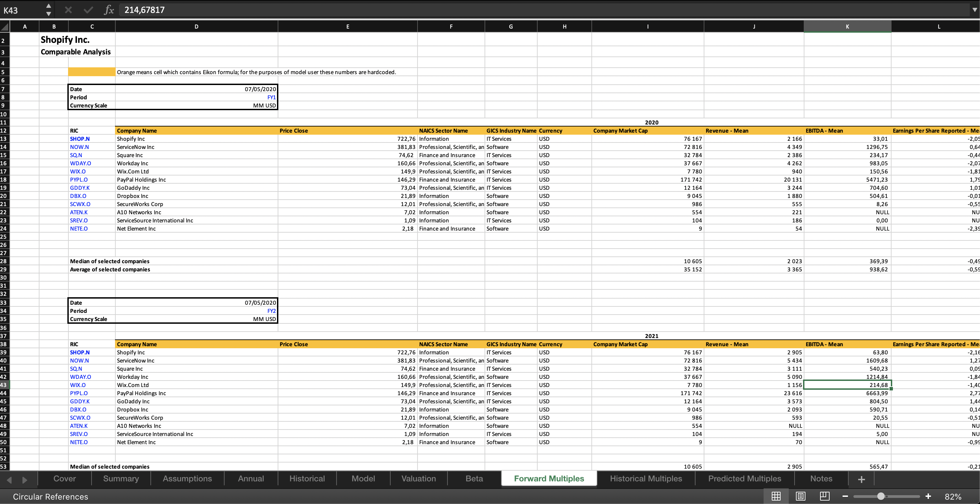Click the zoom slider handle
The width and height of the screenshot is (980, 504).
[881, 496]
